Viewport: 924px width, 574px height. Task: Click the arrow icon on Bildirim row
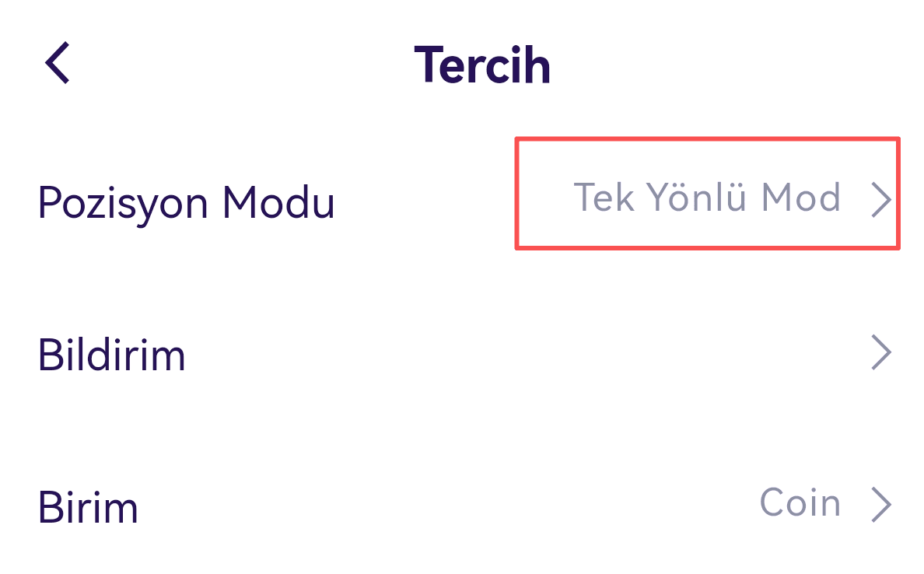[880, 352]
